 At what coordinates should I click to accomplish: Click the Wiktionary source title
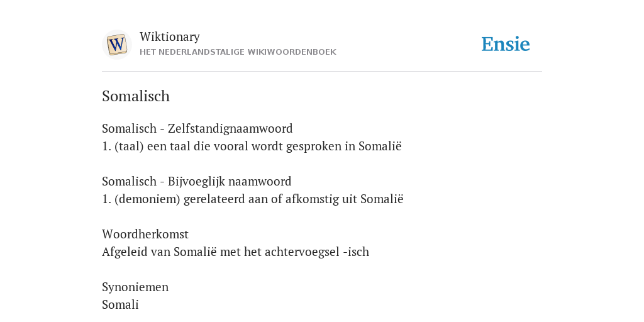click(x=170, y=36)
